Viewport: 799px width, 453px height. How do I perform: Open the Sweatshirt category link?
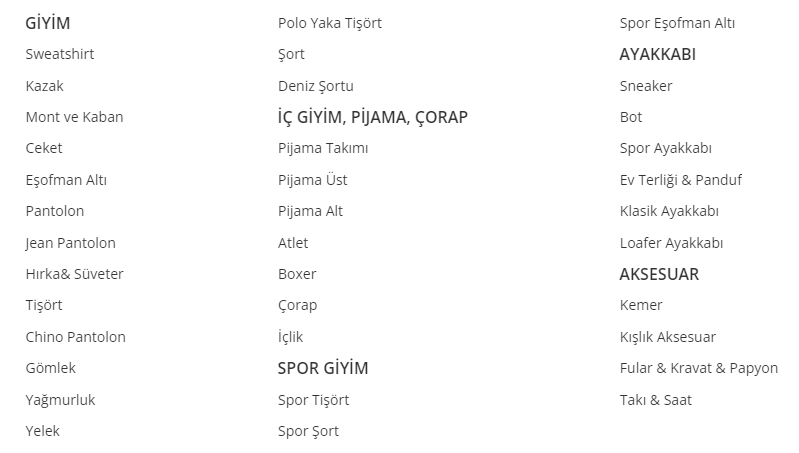point(60,54)
